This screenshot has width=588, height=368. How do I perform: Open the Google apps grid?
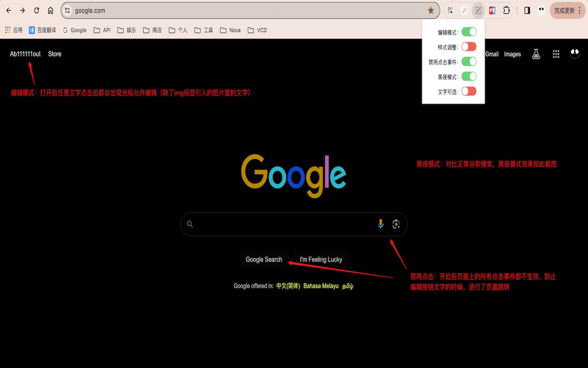(x=556, y=54)
